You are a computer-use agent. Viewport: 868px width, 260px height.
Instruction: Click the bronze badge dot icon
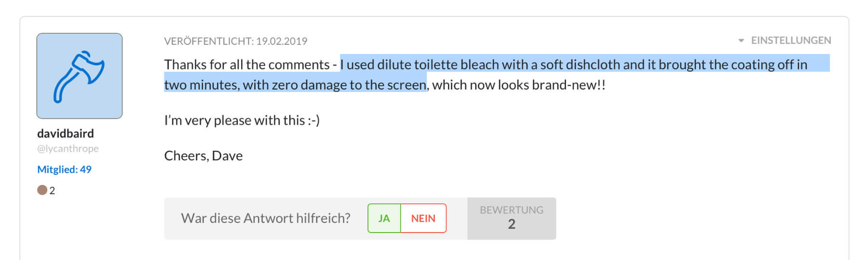(x=42, y=190)
